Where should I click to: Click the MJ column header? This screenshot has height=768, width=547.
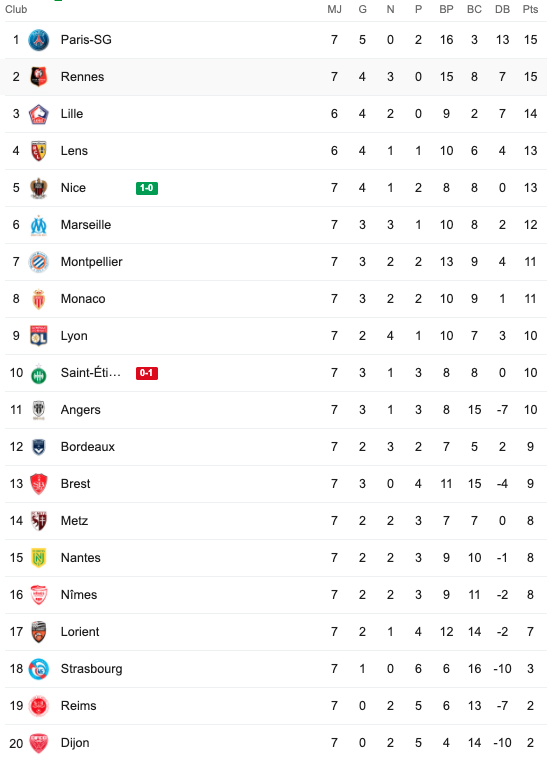334,9
